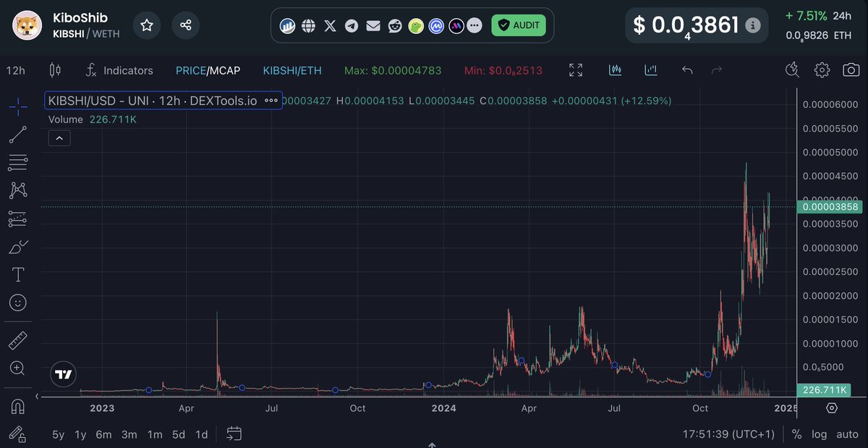Select the bar chart-type icon
Image resolution: width=868 pixels, height=448 pixels.
(x=650, y=70)
